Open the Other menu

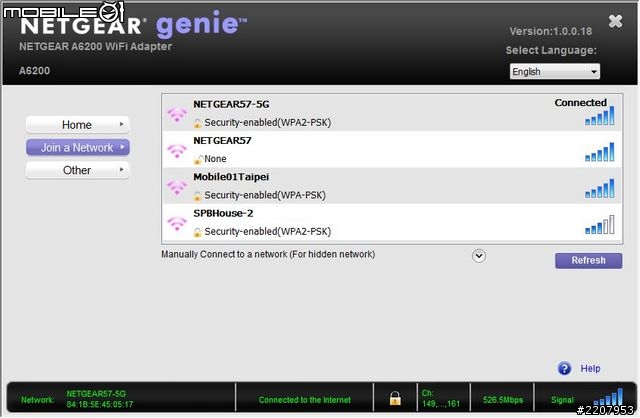point(78,170)
